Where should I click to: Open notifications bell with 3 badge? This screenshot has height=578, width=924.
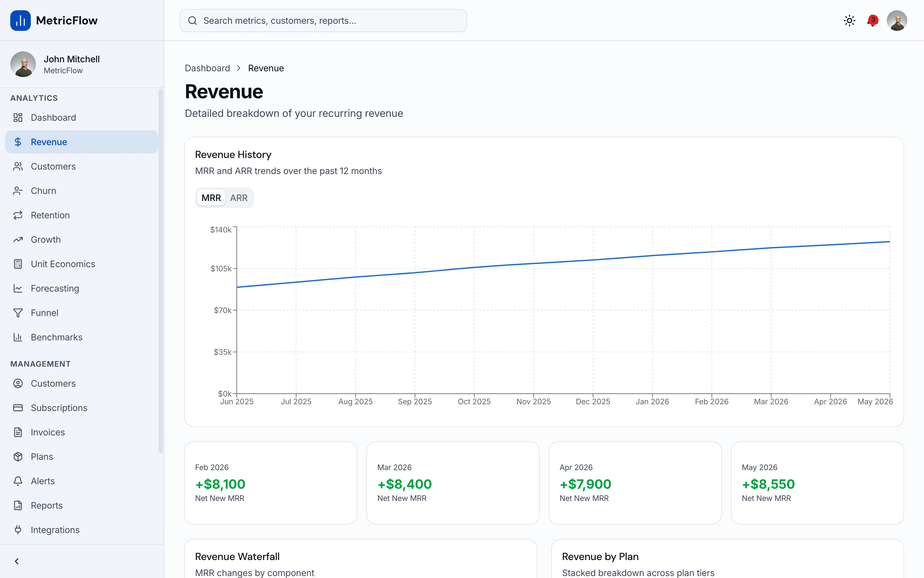(x=872, y=20)
